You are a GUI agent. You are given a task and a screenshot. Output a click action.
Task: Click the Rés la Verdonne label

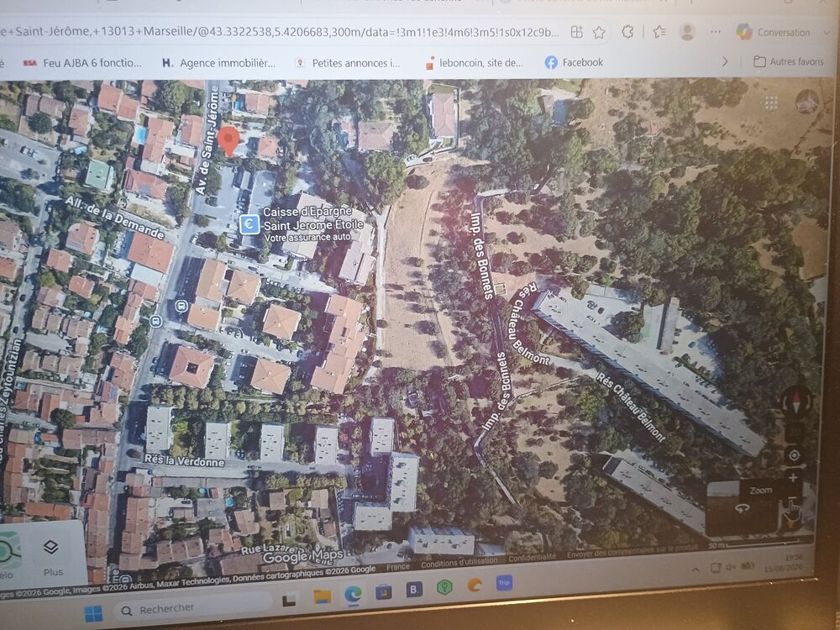coord(184,460)
